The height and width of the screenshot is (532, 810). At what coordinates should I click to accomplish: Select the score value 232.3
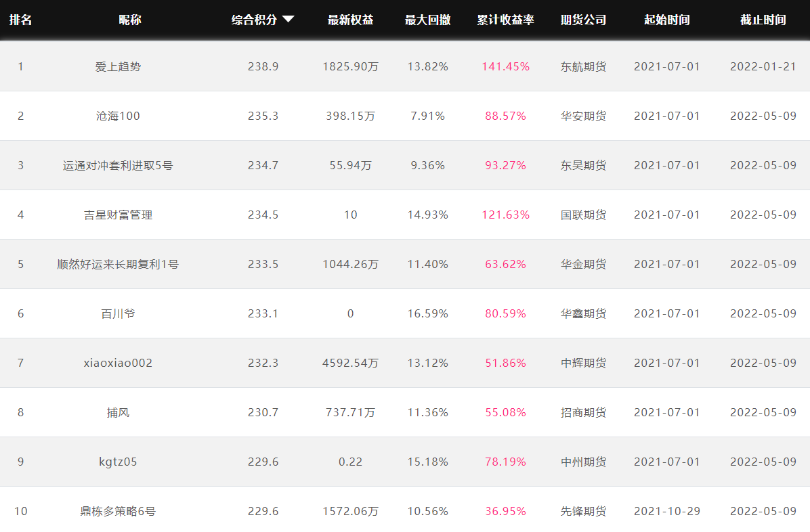tap(263, 363)
